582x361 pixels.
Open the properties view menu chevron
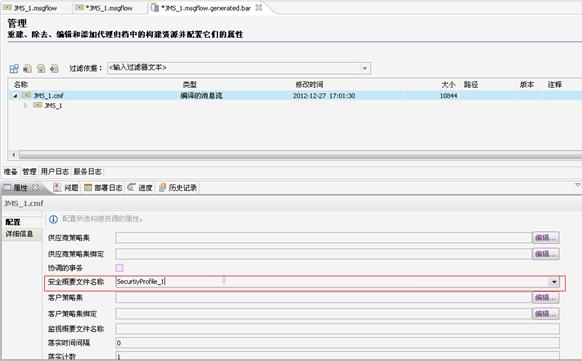pos(578,185)
